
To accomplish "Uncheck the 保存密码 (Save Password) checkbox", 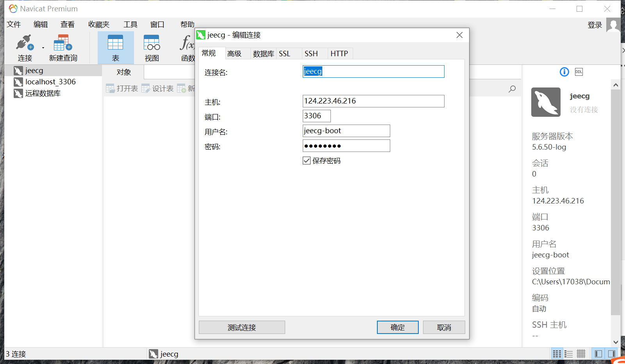I will point(306,160).
